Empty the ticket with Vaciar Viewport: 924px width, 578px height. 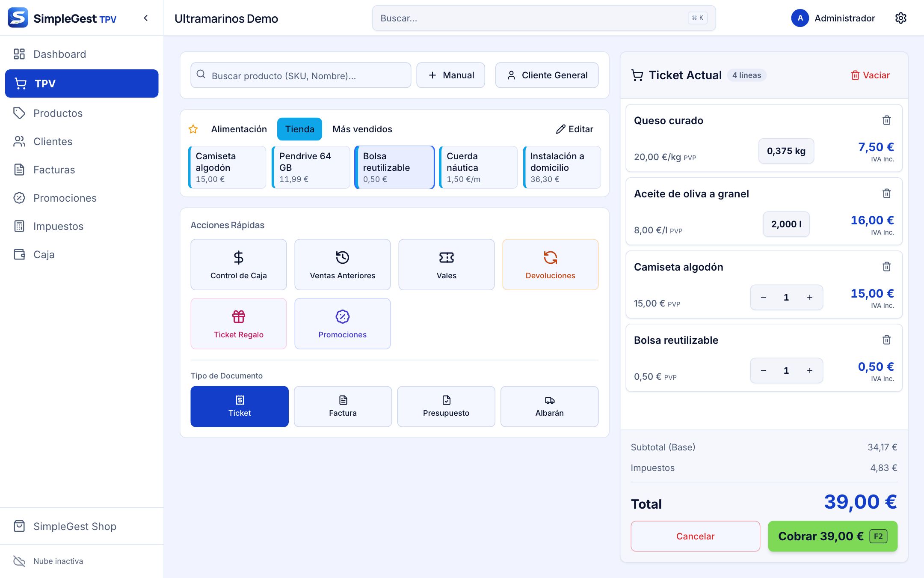[870, 75]
